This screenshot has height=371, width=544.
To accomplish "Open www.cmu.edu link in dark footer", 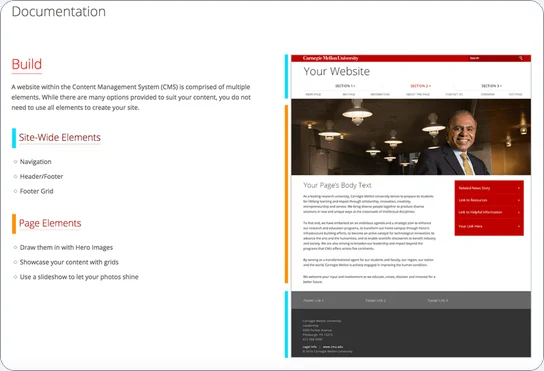I will (x=333, y=347).
